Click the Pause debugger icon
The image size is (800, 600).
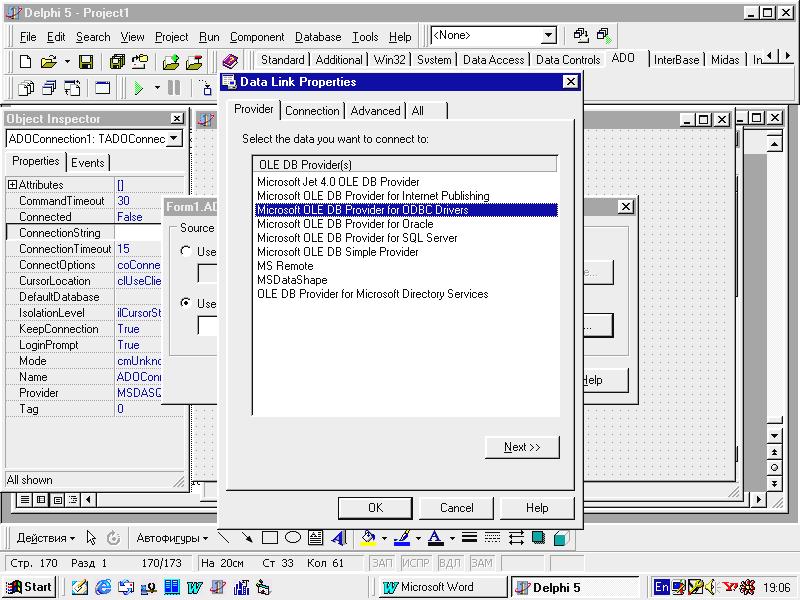point(174,88)
